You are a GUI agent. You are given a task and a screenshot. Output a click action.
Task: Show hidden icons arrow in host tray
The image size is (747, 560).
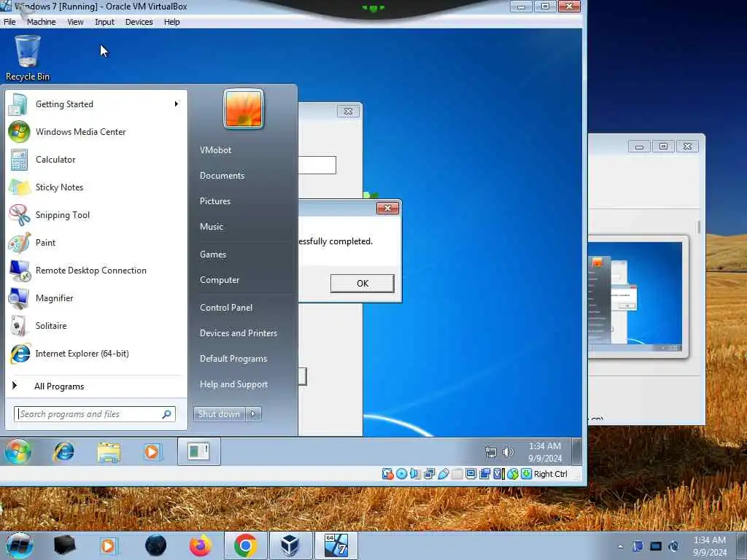click(620, 547)
